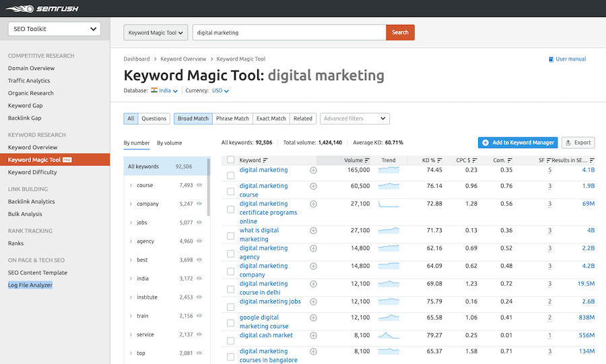
Task: Select the Questions filter tab
Action: click(x=154, y=118)
